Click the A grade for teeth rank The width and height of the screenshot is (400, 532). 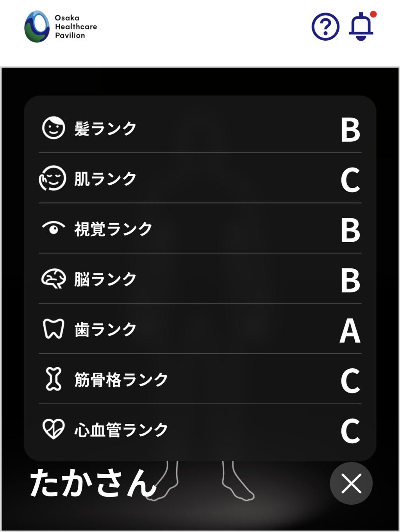(x=350, y=330)
